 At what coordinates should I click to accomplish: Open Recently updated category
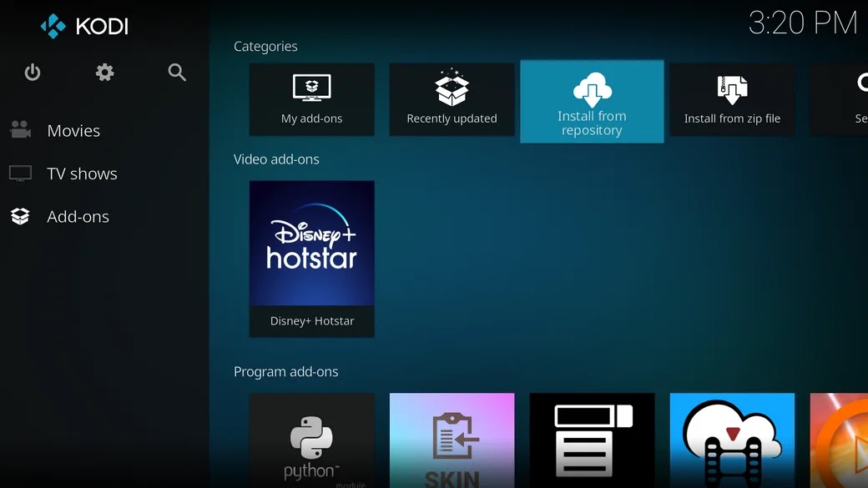[452, 99]
